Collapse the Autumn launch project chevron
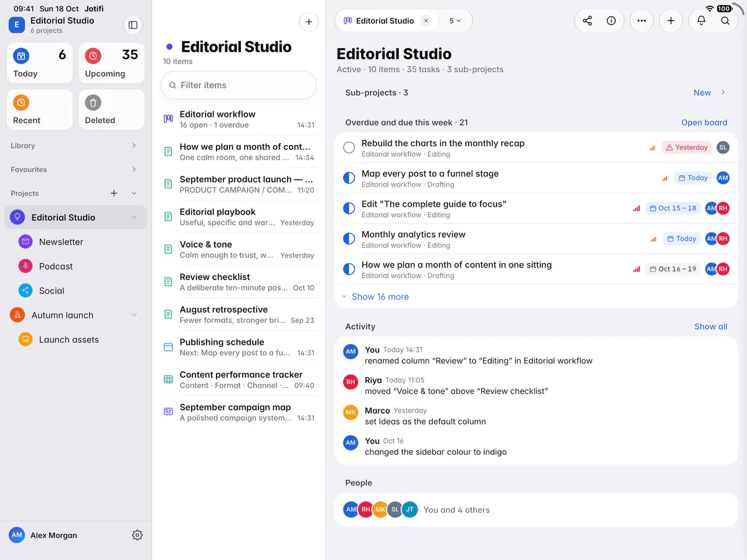Viewport: 747px width, 560px height. tap(134, 315)
